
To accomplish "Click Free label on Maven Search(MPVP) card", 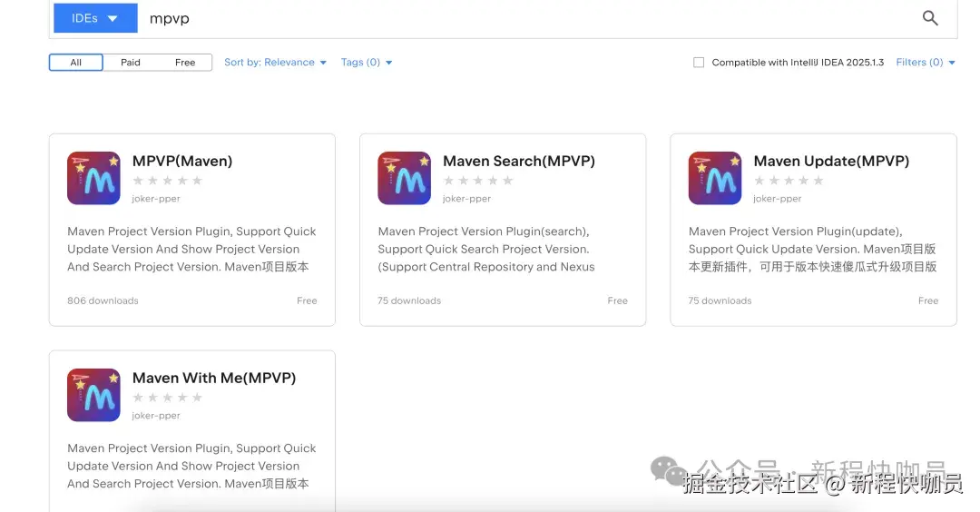I will click(x=618, y=300).
